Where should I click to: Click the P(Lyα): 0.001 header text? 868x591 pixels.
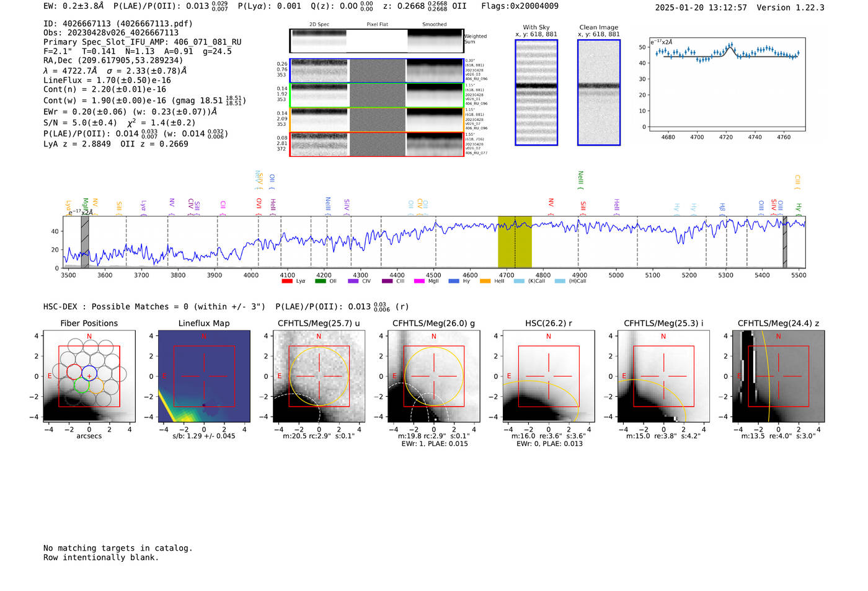tap(269, 6)
